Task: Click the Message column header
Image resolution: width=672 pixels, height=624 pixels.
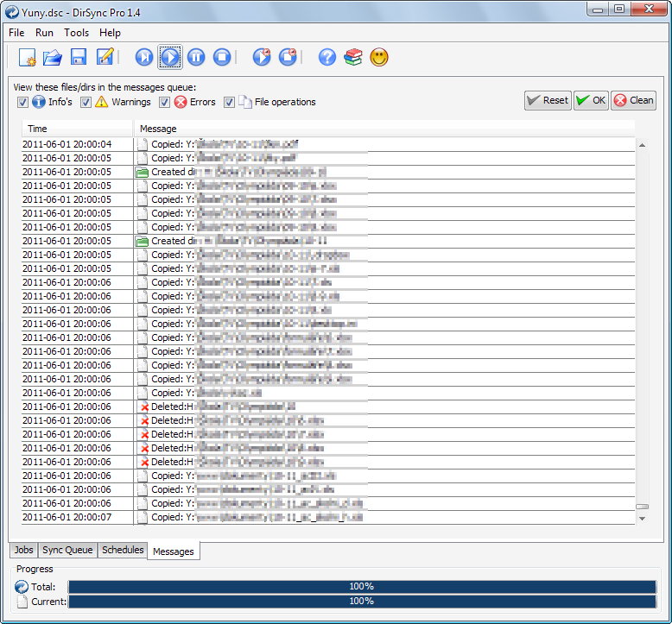Action: [x=384, y=129]
